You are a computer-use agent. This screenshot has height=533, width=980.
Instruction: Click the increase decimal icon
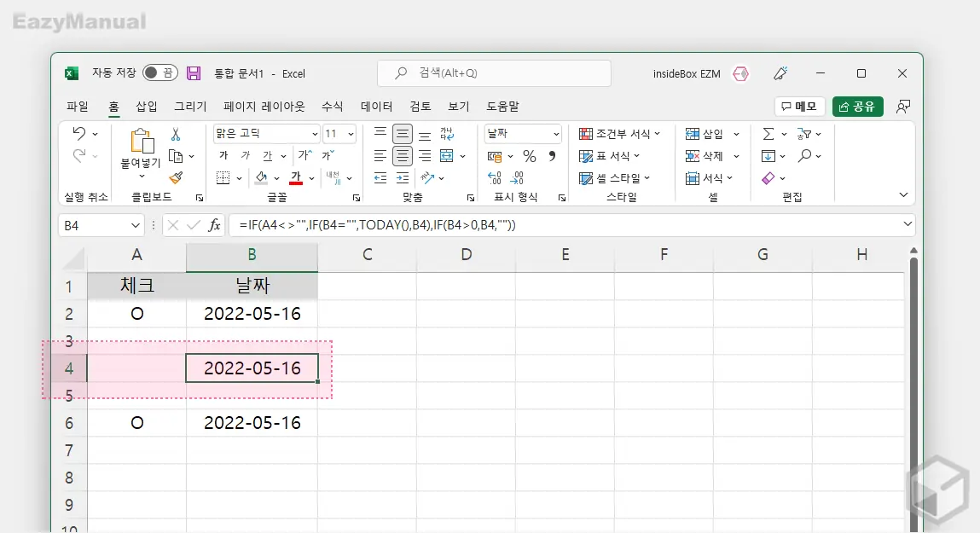tap(493, 178)
